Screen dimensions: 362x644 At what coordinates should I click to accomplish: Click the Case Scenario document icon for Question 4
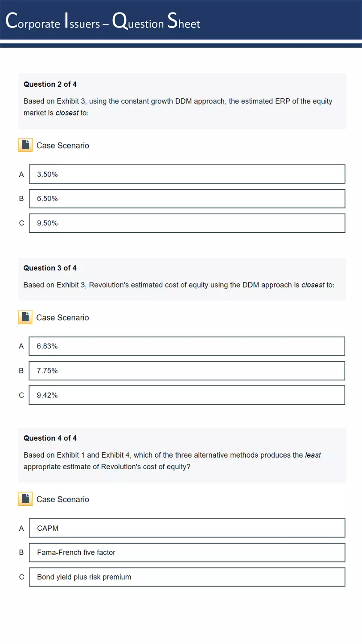tap(25, 499)
